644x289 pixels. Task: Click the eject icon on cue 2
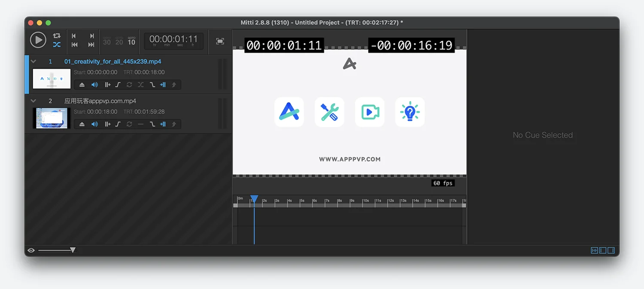82,124
